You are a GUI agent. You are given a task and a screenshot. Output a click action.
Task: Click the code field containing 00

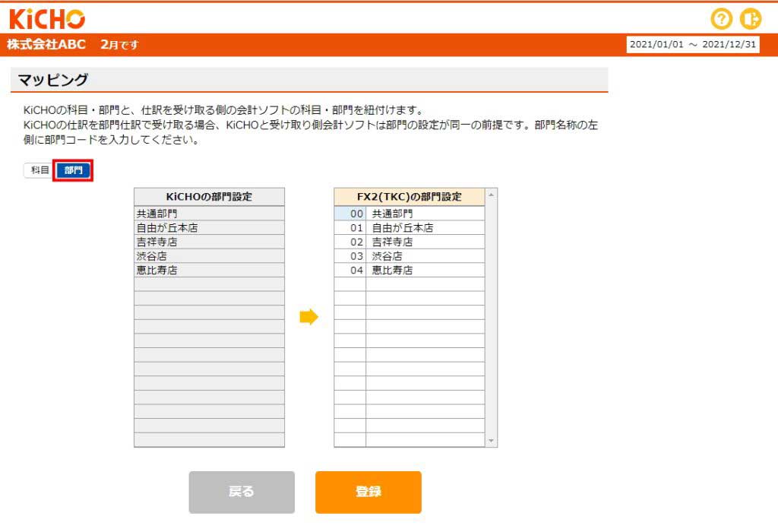(350, 214)
